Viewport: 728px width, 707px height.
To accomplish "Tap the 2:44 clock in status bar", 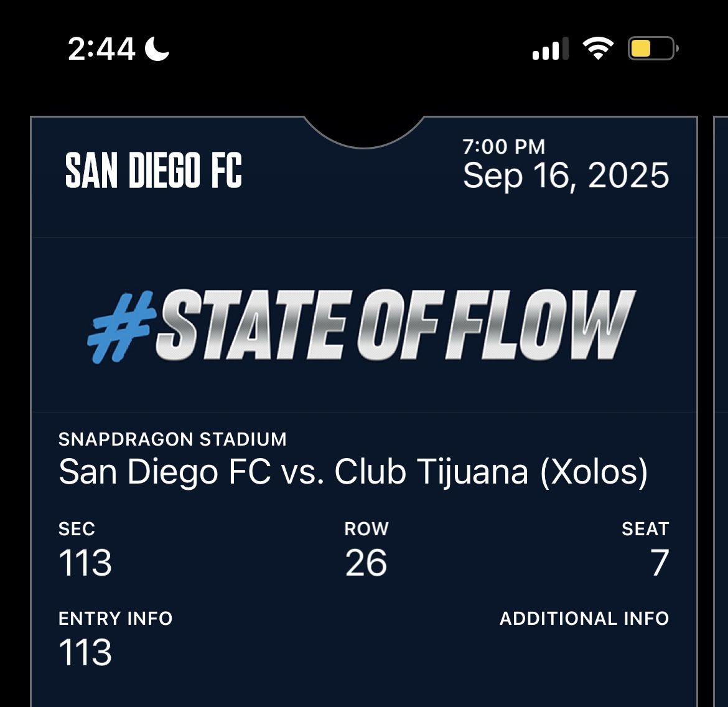I will pyautogui.click(x=101, y=49).
